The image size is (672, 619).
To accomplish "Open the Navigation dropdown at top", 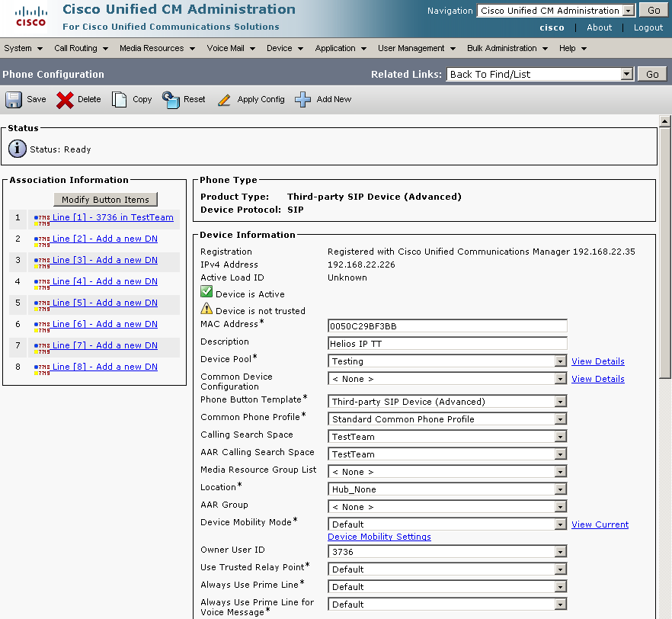I will (628, 11).
